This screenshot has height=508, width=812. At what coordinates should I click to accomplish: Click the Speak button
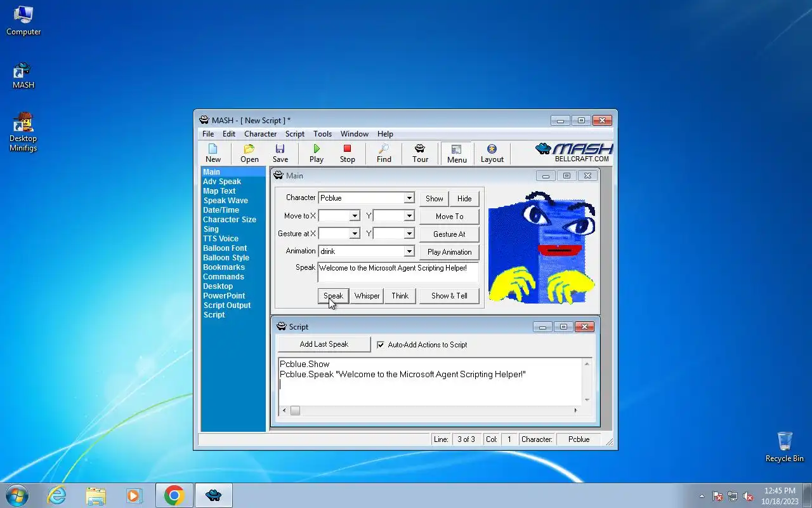pyautogui.click(x=333, y=296)
